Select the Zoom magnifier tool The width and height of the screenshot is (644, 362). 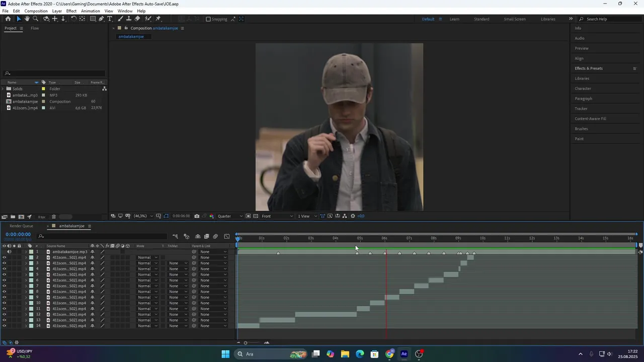coord(36,19)
